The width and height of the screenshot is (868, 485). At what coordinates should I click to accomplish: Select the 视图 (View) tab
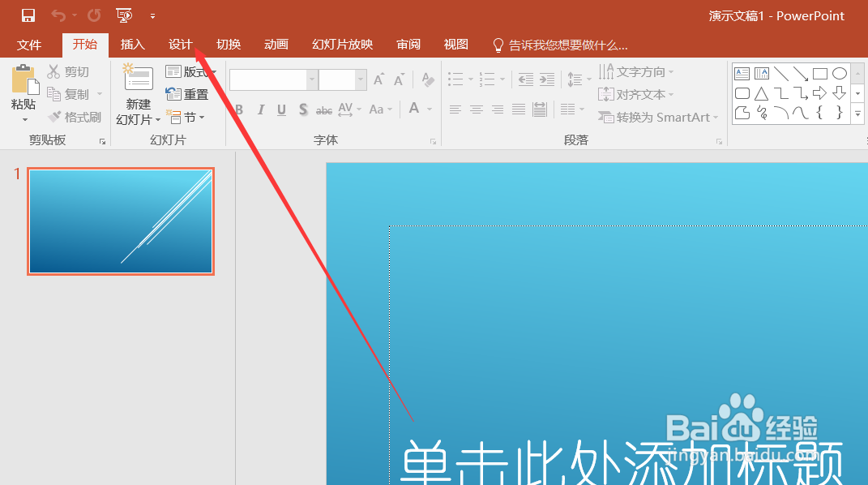click(x=456, y=45)
